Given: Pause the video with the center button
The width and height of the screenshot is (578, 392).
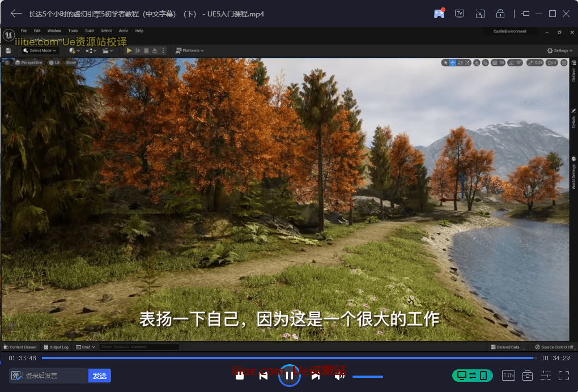Looking at the screenshot, I should (289, 375).
